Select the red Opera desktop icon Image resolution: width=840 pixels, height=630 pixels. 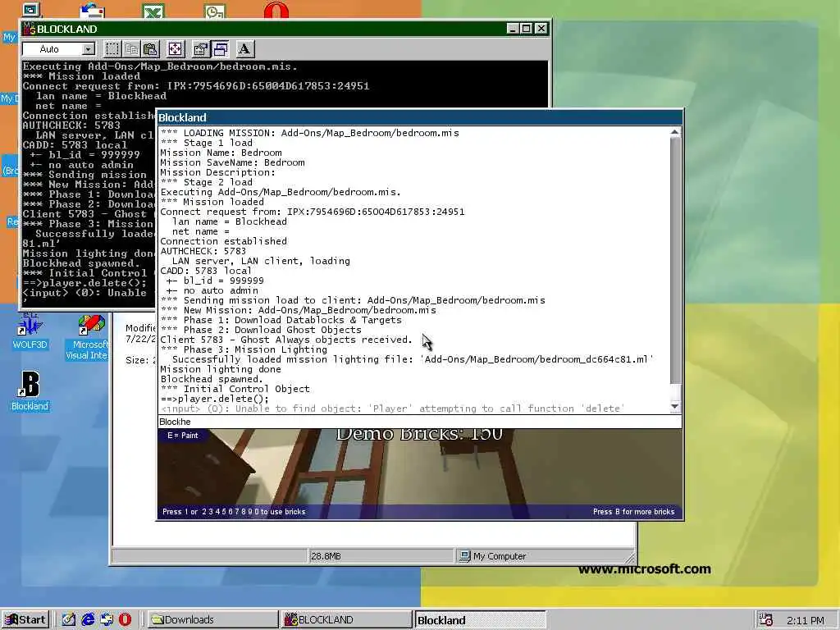pos(276,10)
